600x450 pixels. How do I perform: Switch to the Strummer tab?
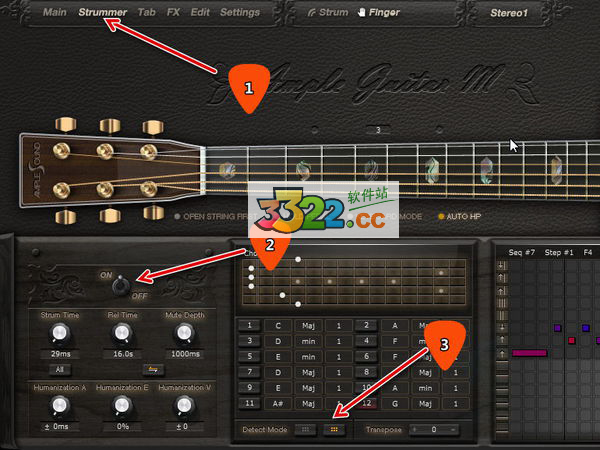[103, 12]
